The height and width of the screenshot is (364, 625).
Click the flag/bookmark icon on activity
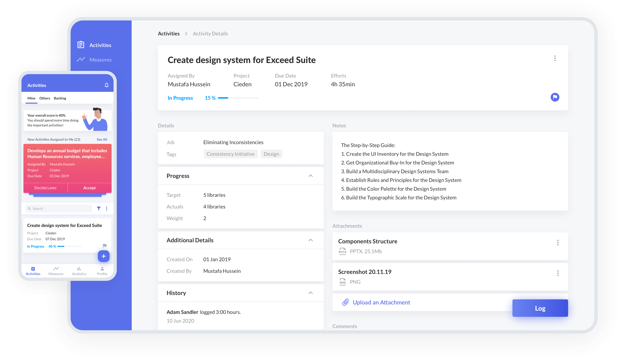pyautogui.click(x=555, y=97)
